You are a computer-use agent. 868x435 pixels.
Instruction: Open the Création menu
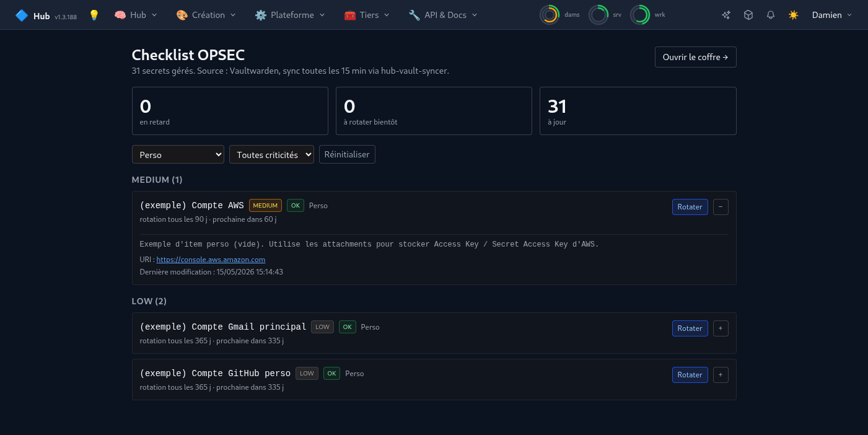tap(206, 15)
